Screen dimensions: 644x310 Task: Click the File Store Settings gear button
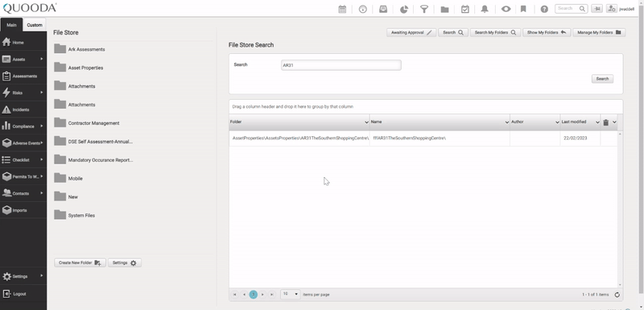[125, 262]
